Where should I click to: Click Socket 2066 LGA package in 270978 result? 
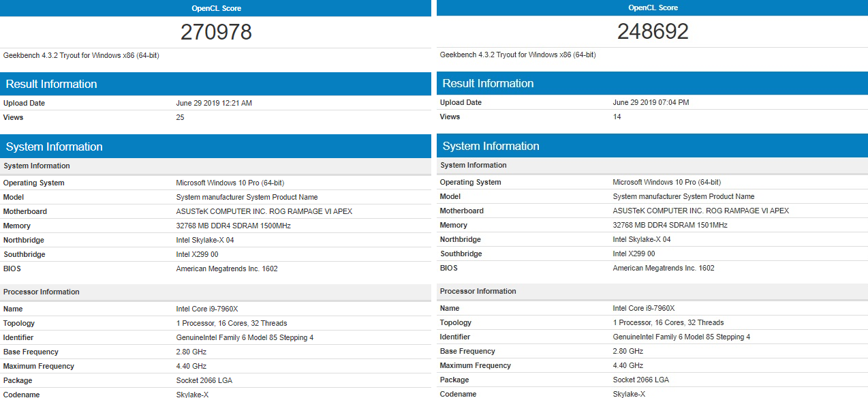(204, 380)
